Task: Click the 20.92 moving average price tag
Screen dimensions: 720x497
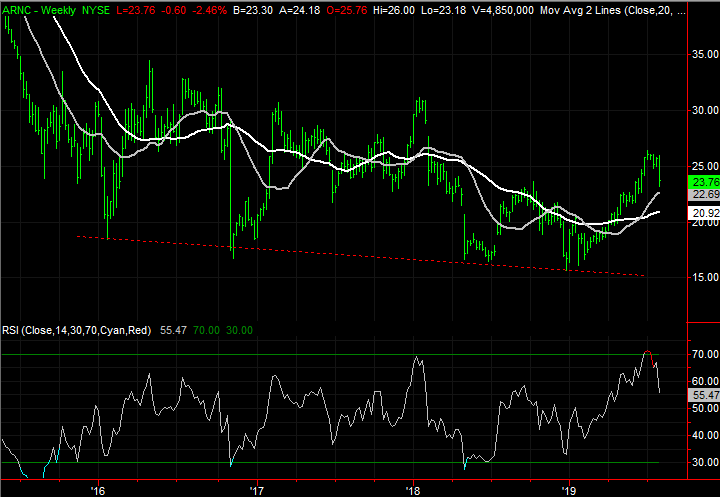Action: [705, 214]
